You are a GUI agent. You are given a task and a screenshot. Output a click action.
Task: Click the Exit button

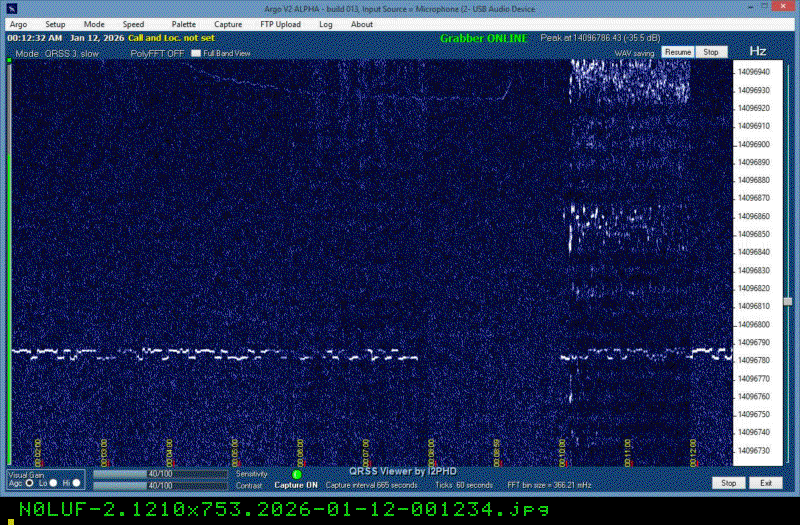[x=765, y=483]
